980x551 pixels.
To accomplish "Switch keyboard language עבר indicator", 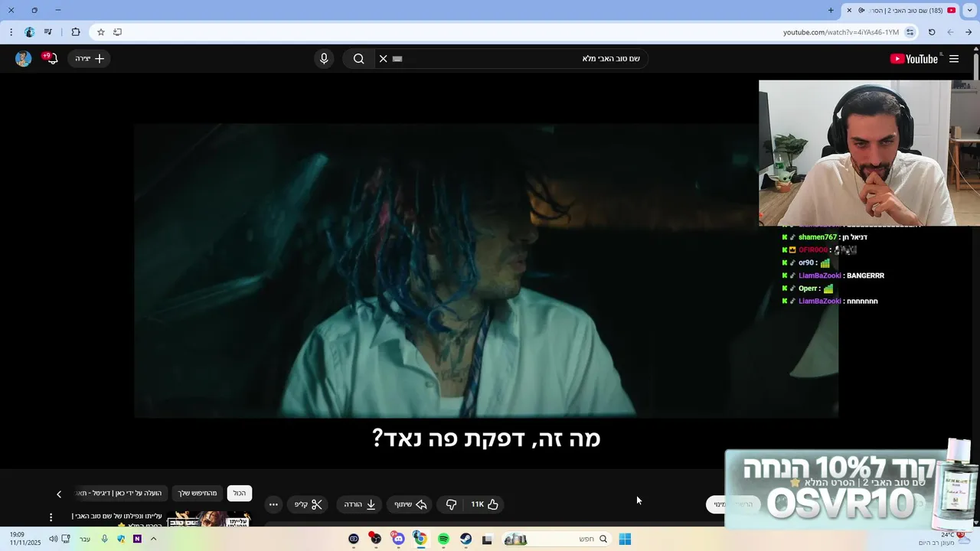I will pos(85,540).
